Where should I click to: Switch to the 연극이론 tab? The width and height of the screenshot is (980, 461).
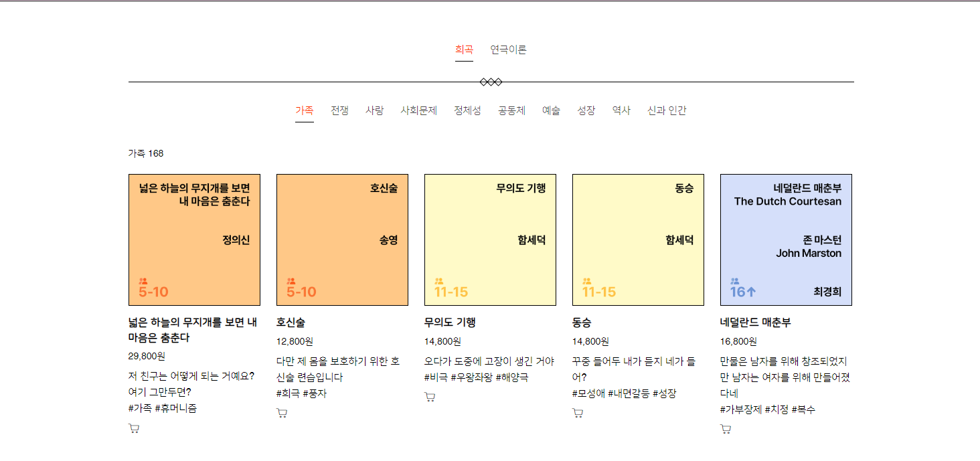point(508,50)
